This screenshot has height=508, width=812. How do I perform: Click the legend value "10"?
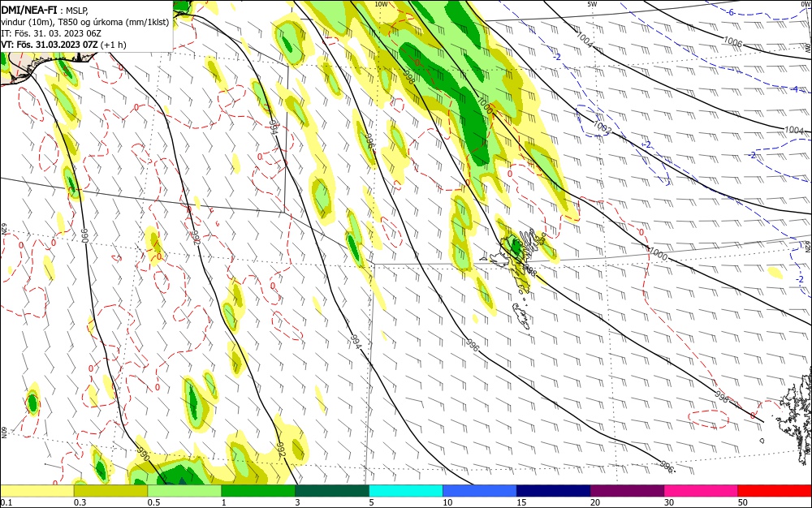click(x=447, y=502)
